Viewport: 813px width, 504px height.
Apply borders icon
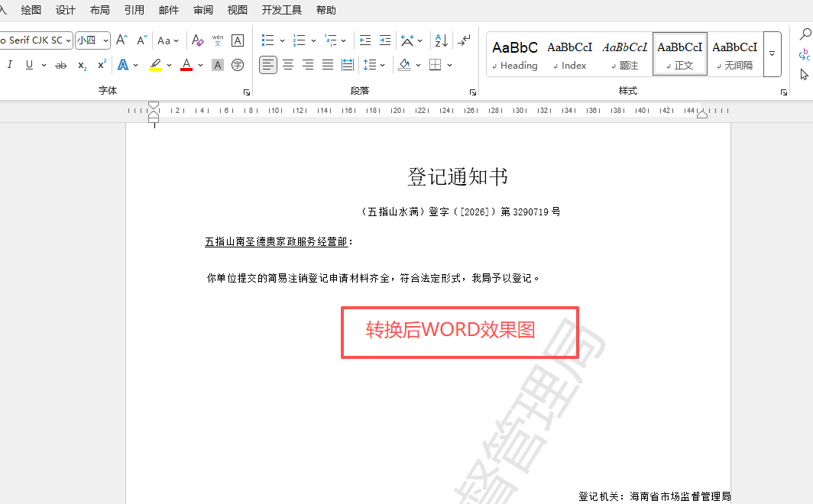436,65
